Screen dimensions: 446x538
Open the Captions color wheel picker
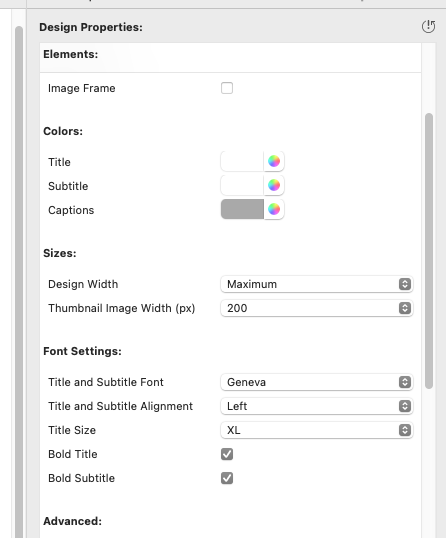[274, 209]
